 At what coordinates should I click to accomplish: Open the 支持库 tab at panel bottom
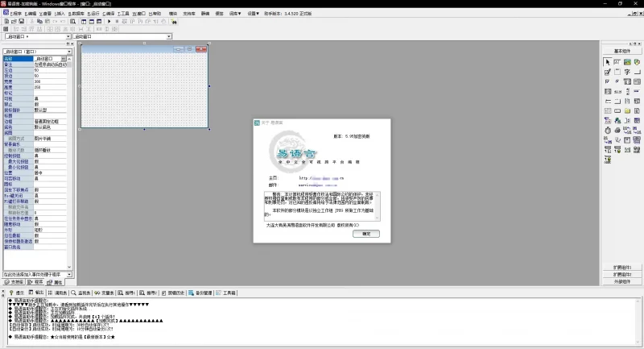click(15, 283)
